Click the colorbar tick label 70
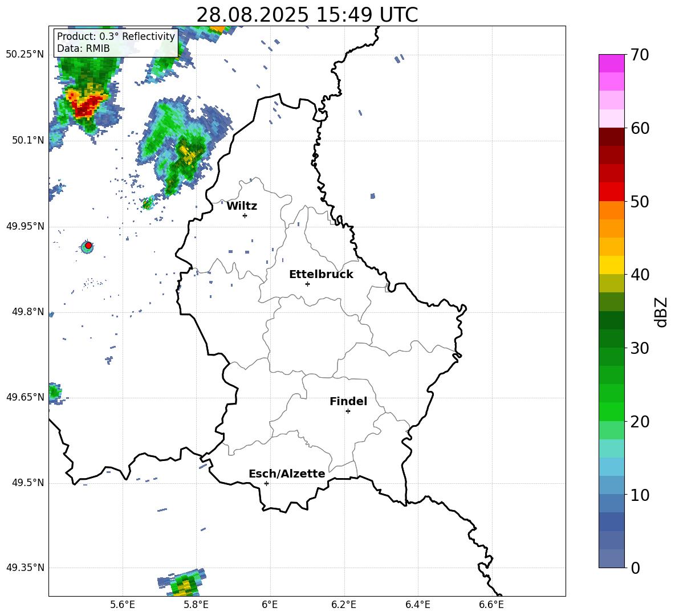Image resolution: width=675 pixels, height=616 pixels. click(x=640, y=55)
